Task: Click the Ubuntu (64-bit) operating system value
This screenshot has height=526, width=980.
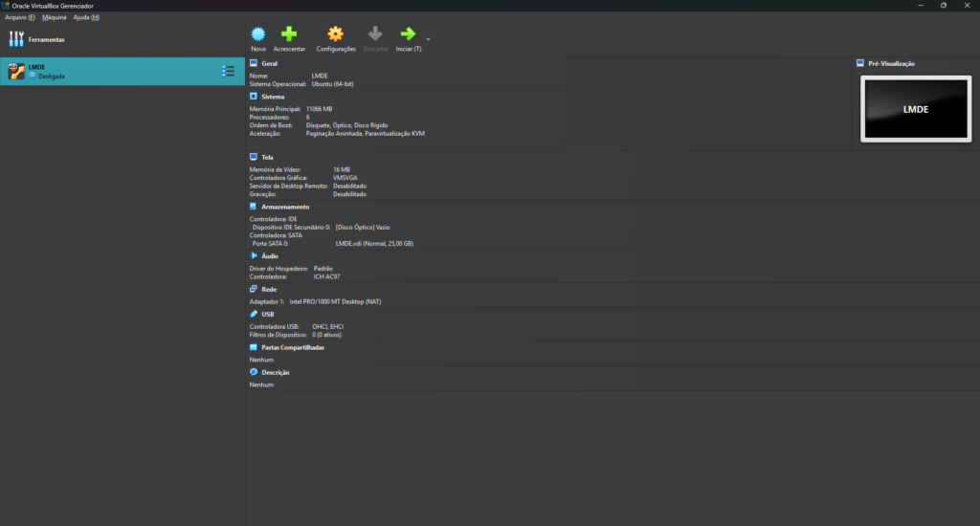Action: coord(332,84)
